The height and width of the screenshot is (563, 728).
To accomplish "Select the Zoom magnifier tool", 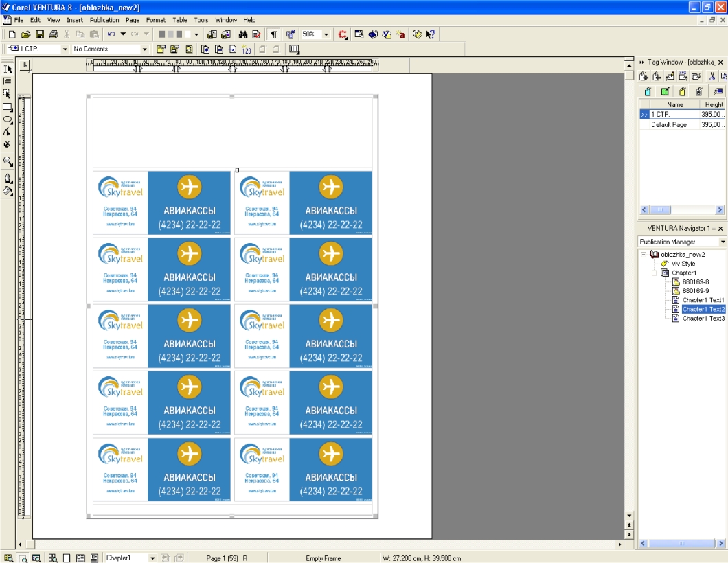I will 8,161.
